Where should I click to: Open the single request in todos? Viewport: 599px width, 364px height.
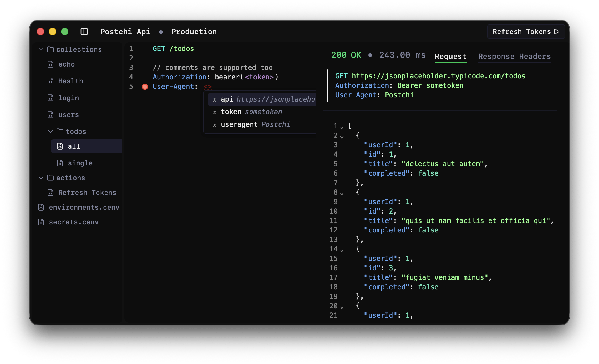click(x=80, y=163)
